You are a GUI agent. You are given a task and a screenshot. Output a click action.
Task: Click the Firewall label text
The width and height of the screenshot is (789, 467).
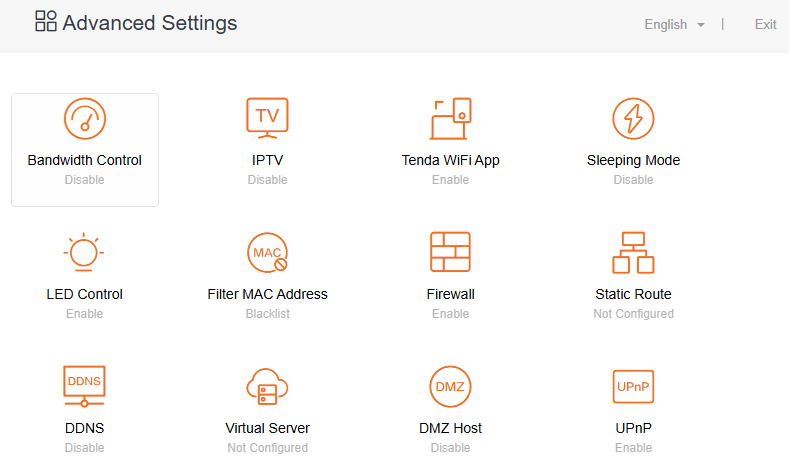pyautogui.click(x=450, y=294)
